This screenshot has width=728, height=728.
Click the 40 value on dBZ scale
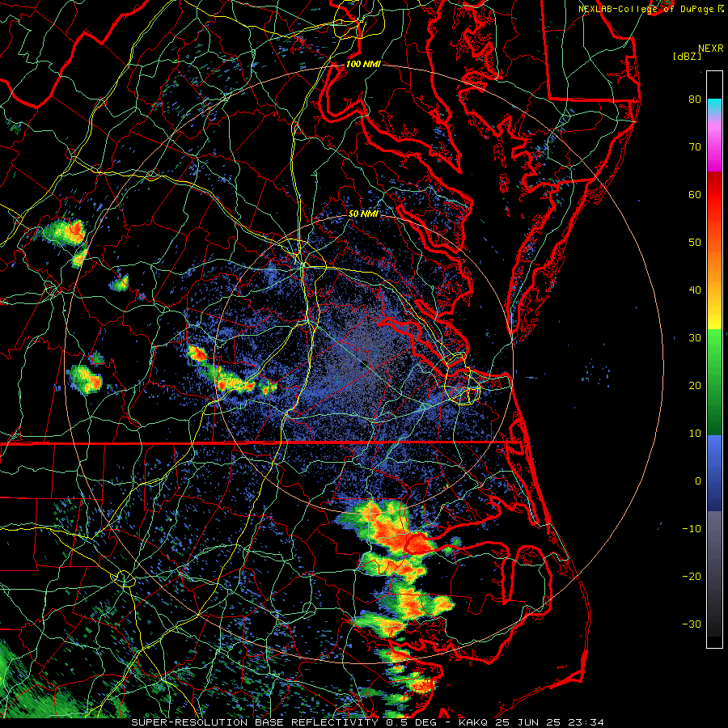click(695, 290)
